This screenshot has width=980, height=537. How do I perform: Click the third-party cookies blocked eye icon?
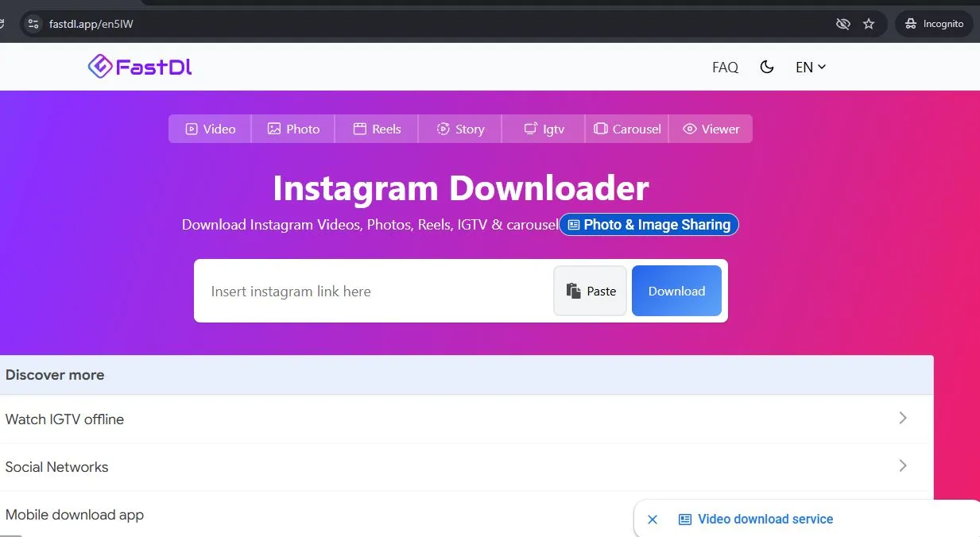click(843, 24)
